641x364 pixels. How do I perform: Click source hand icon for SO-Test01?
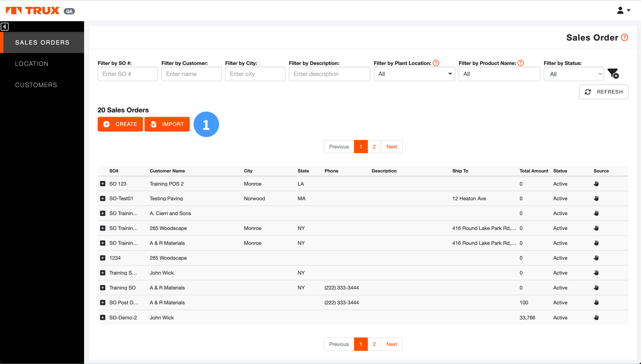click(596, 198)
